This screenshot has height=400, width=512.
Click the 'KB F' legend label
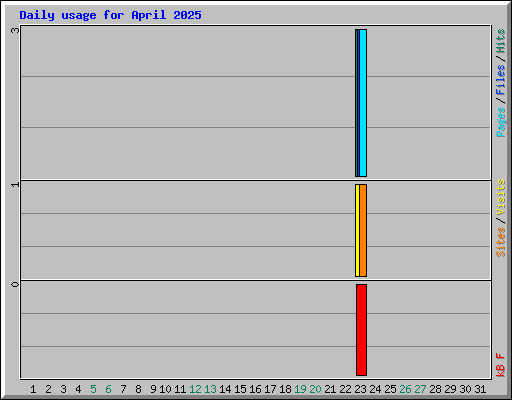pos(501,365)
